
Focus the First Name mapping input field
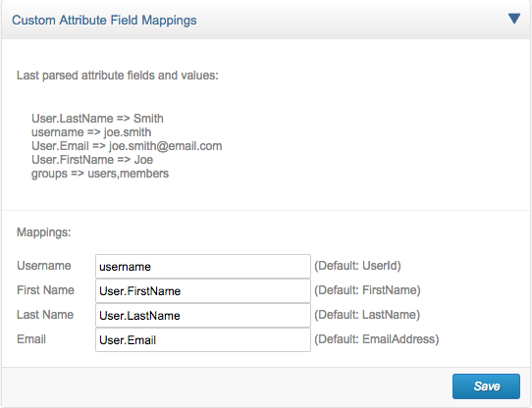tap(203, 291)
